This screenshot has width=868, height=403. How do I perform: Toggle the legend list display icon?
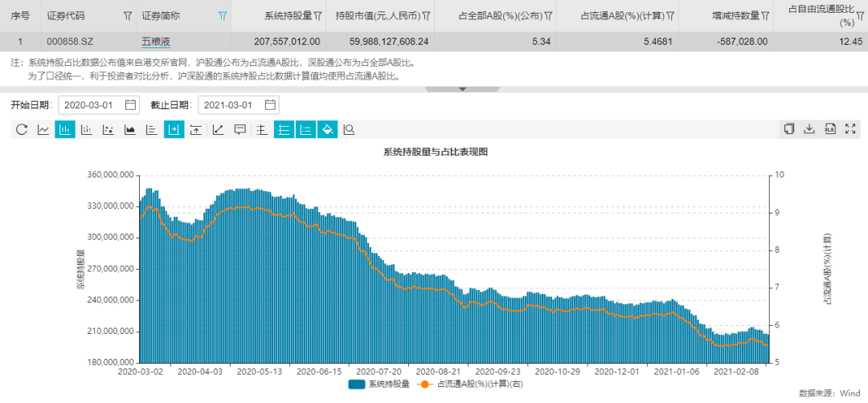click(x=305, y=129)
